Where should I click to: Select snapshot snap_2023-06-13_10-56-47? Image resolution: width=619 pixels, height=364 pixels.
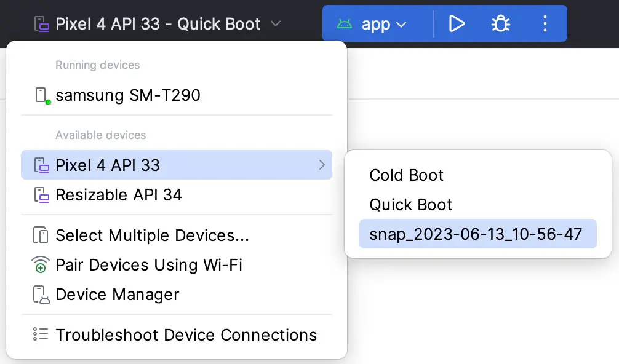click(477, 234)
